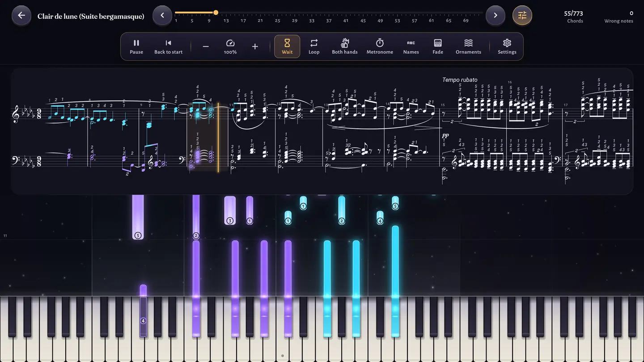644x362 pixels.
Task: Jump to measure 61 on progress bar
Action: click(x=432, y=21)
